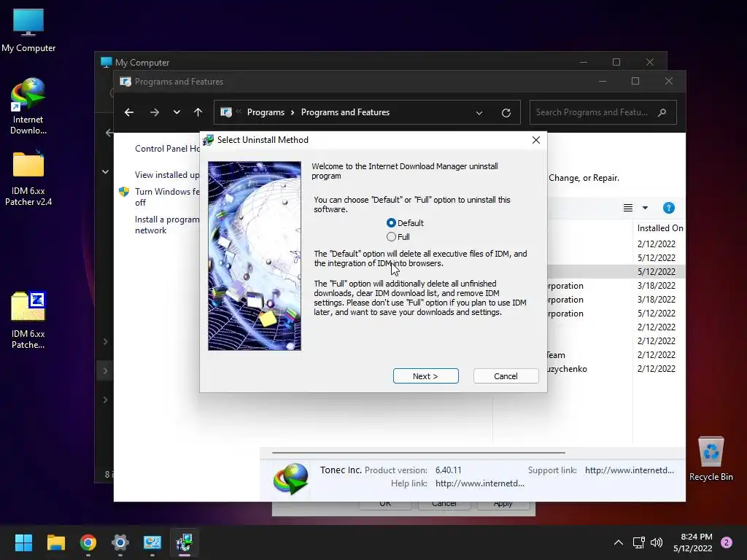This screenshot has height=560, width=747.
Task: Open IDM 6.xx Patcher v2.4 folder
Action: [x=28, y=179]
